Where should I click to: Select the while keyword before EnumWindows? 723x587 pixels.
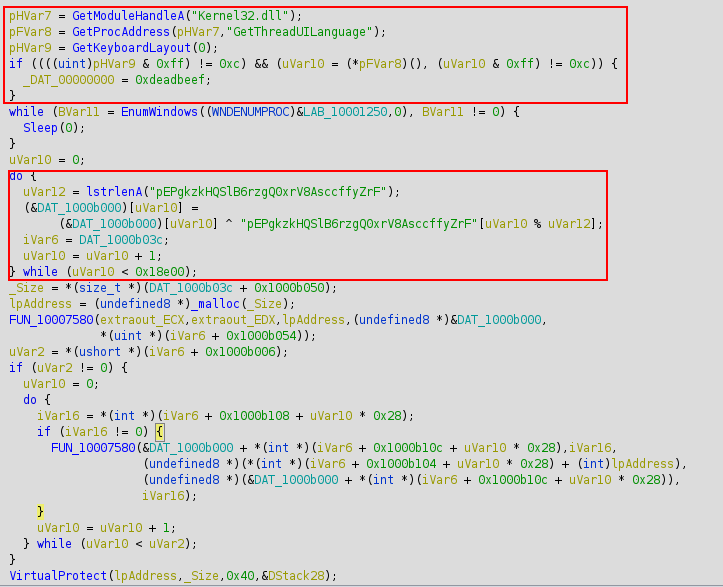[26, 112]
